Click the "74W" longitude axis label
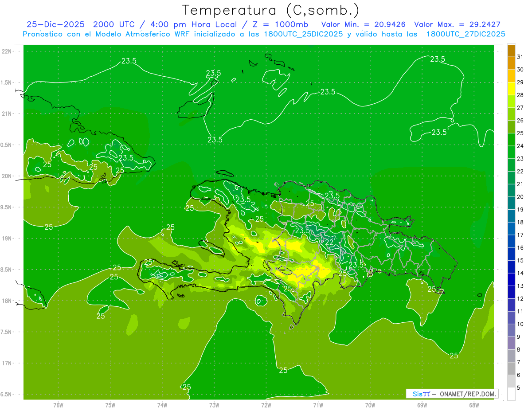532x411 pixels. tap(162, 405)
